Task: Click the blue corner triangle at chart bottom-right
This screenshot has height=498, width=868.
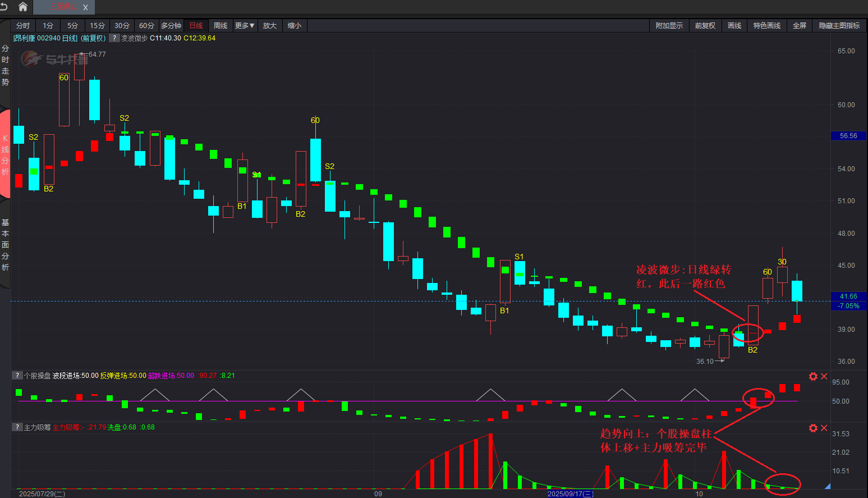Action: (827, 486)
